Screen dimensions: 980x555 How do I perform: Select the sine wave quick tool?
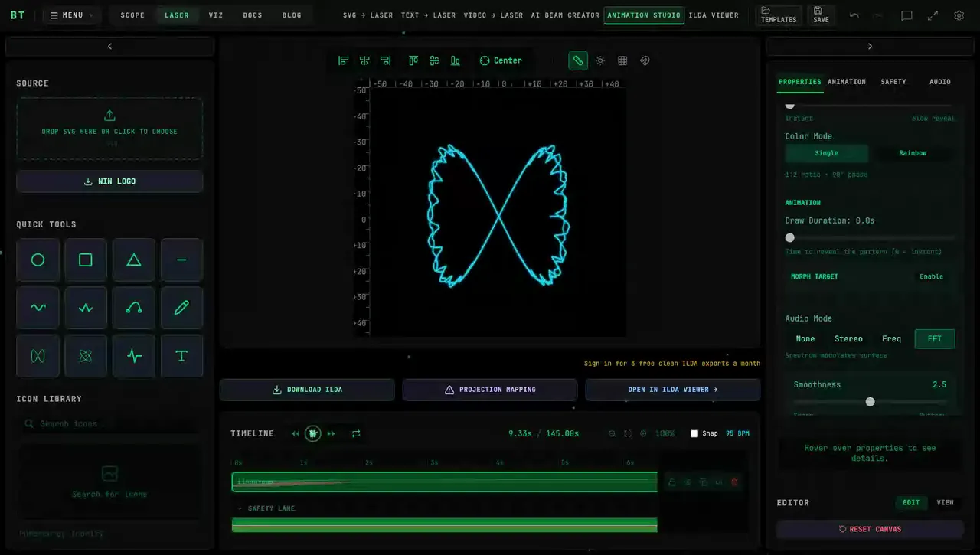38,308
